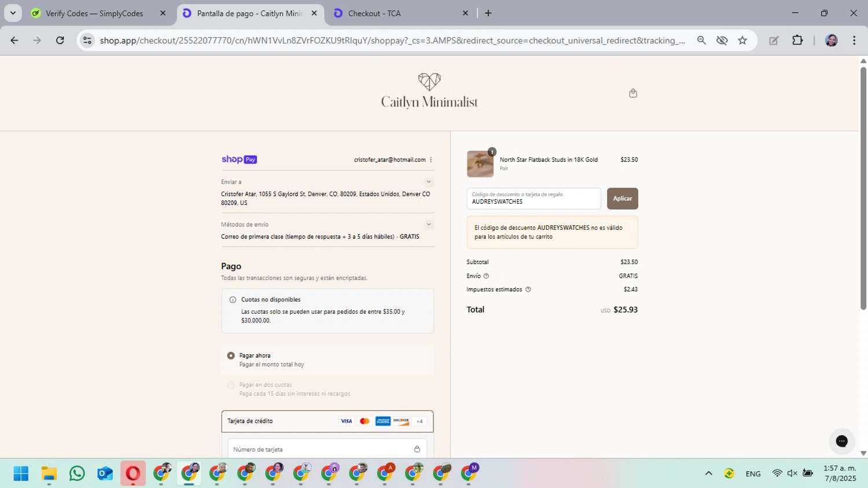Close the Checkout - TCA tab
The height and width of the screenshot is (488, 868).
pos(465,13)
